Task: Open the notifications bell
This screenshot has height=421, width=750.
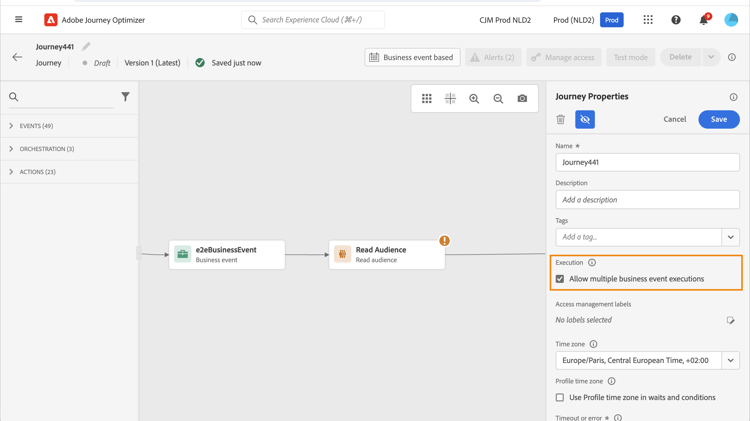Action: point(703,20)
